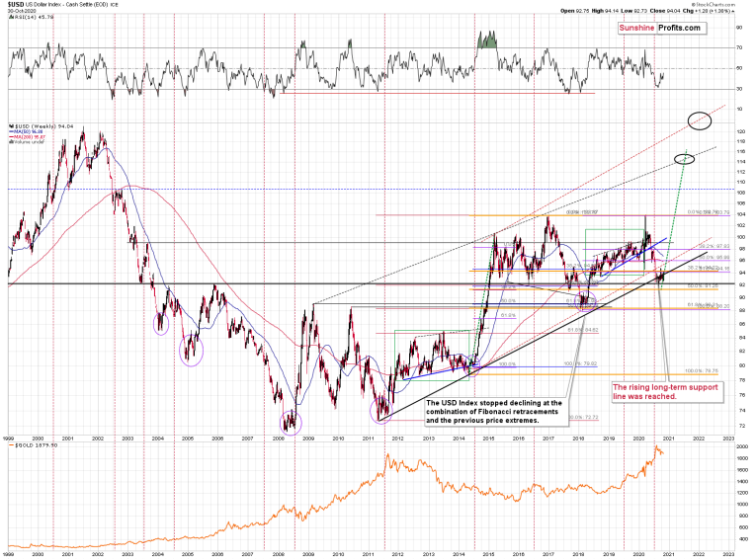Click the $USD ticker symbol in the header

point(15,4)
